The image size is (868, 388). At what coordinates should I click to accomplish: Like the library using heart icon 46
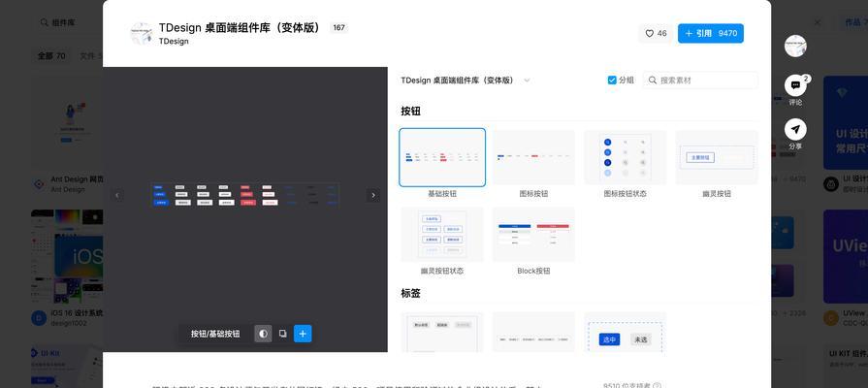[656, 33]
